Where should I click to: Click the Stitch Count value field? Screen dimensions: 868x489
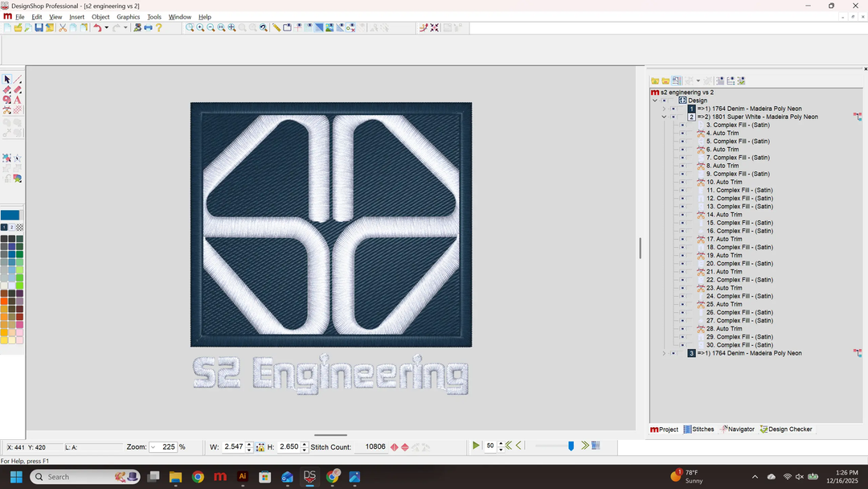(372, 447)
